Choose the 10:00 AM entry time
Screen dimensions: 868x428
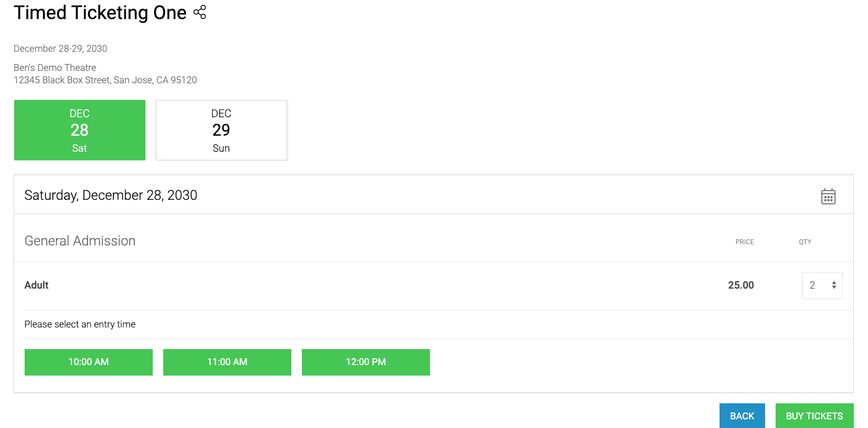89,362
